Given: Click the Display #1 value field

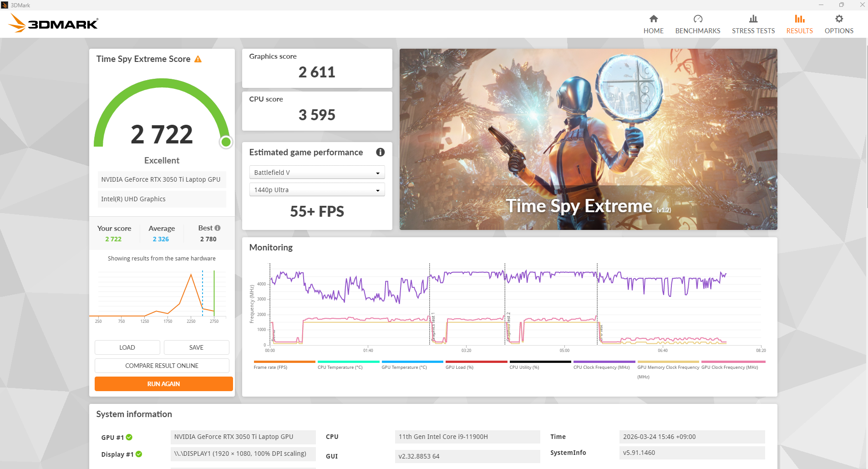Looking at the screenshot, I should pyautogui.click(x=243, y=454).
